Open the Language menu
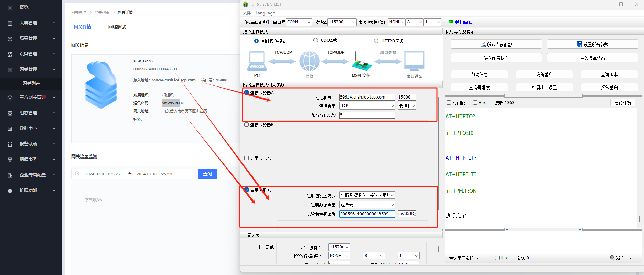 tap(265, 13)
